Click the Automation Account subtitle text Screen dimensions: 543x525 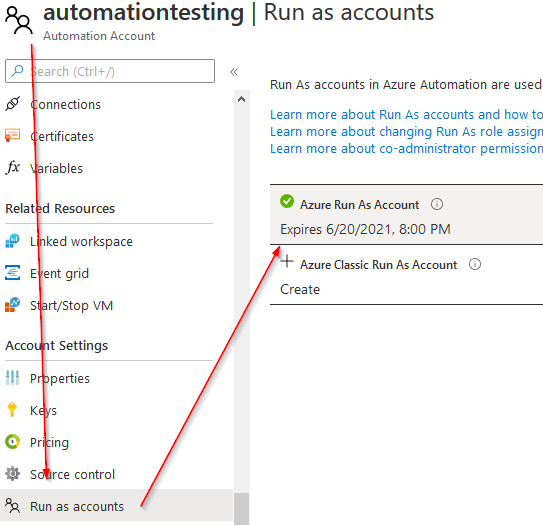tap(99, 36)
